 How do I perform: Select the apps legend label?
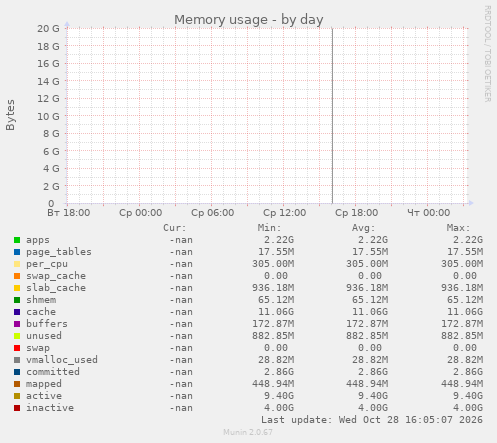tap(38, 240)
